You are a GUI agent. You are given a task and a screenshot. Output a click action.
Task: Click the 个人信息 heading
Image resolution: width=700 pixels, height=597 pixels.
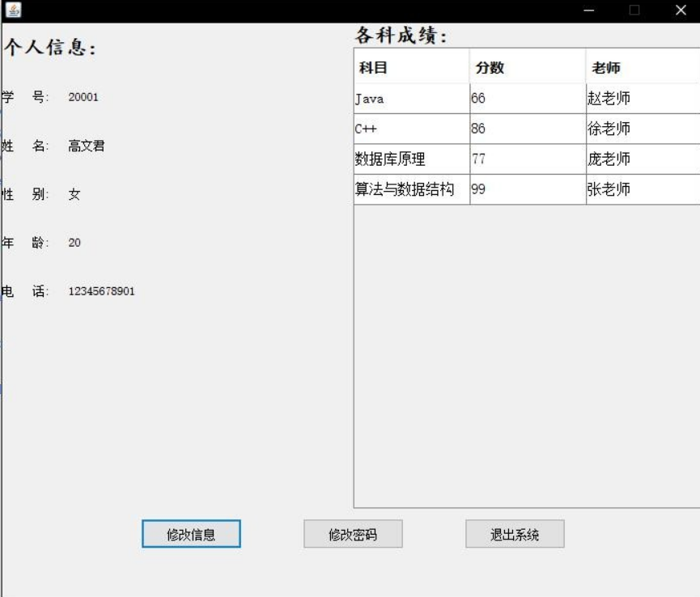click(x=50, y=47)
